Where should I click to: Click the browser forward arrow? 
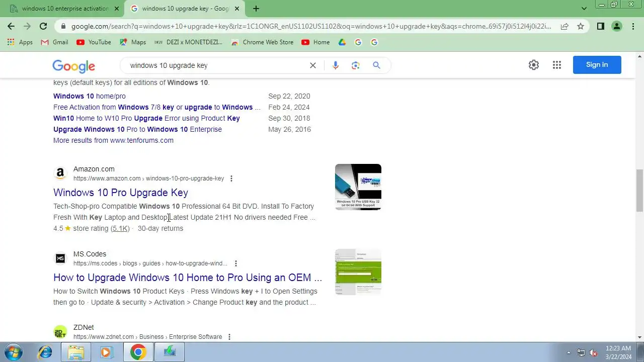point(27,26)
